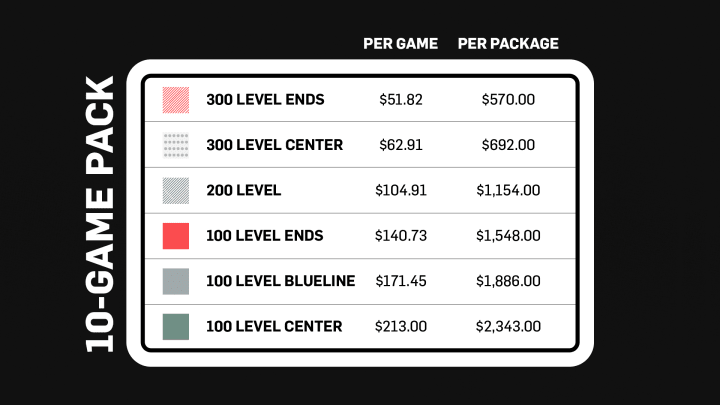This screenshot has width=720, height=405.
Task: Click the $104.91 per game price
Action: (x=401, y=190)
